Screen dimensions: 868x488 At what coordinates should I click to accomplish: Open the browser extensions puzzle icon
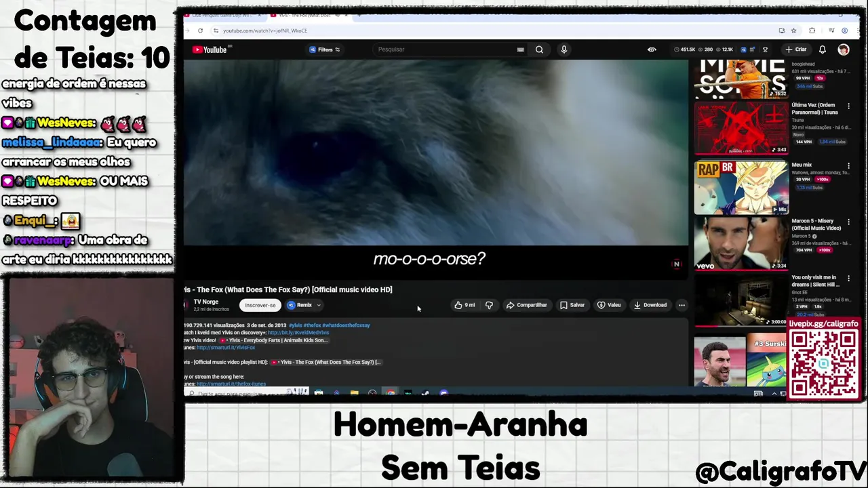click(x=812, y=30)
